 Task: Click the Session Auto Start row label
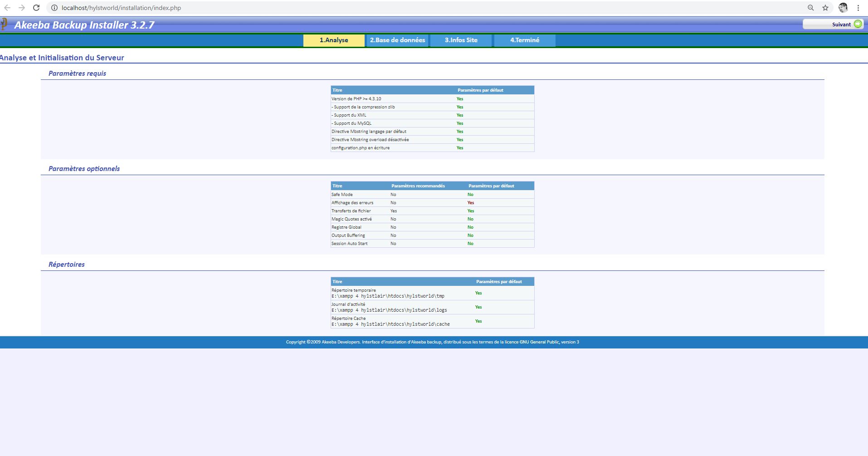(x=350, y=244)
